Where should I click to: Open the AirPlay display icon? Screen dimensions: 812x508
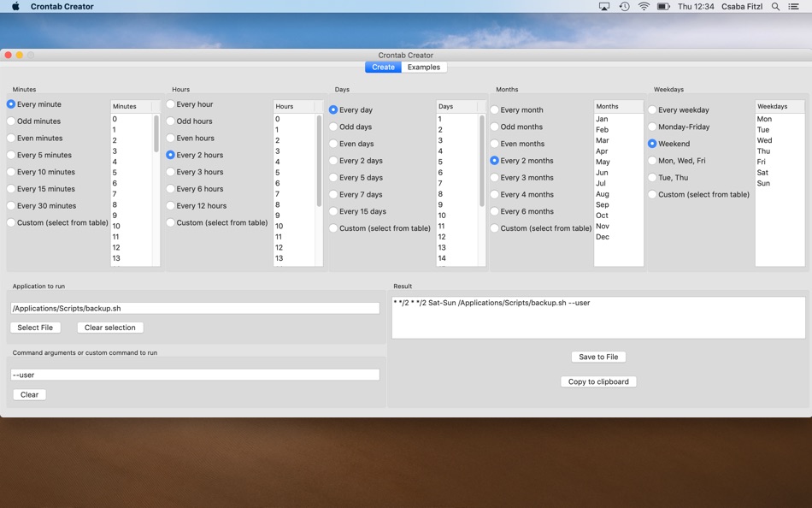click(x=604, y=6)
